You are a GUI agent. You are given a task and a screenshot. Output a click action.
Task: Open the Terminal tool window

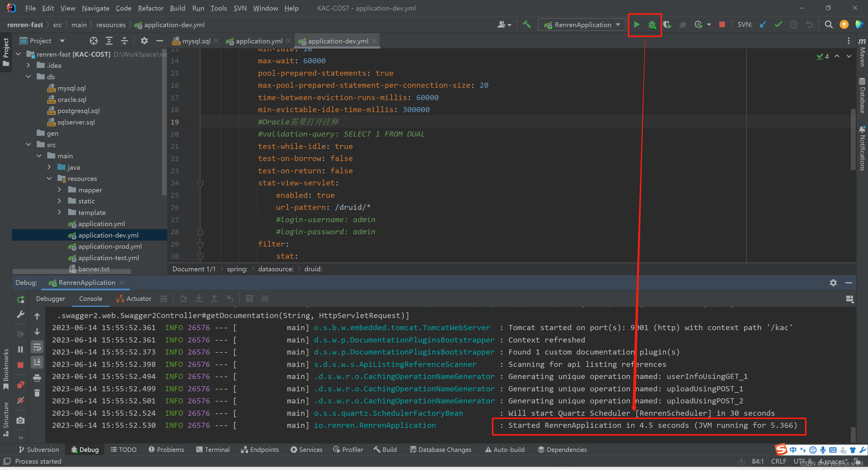coord(212,449)
